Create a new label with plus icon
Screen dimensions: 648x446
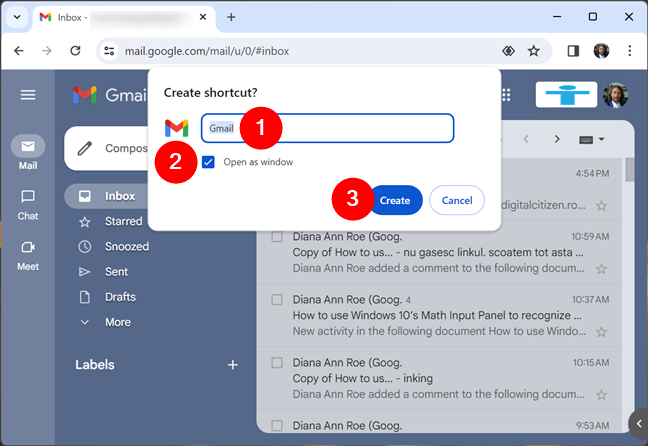click(x=233, y=365)
